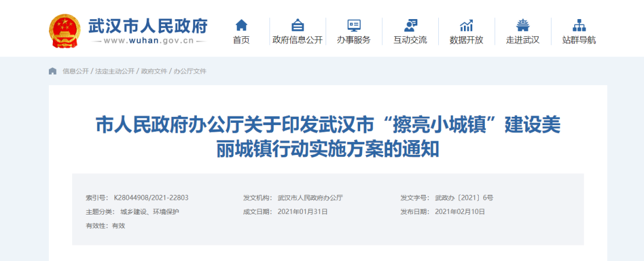Click the www.wuhan.gov.cn URL text
Viewport: 644px width, 261px height.
(x=147, y=41)
